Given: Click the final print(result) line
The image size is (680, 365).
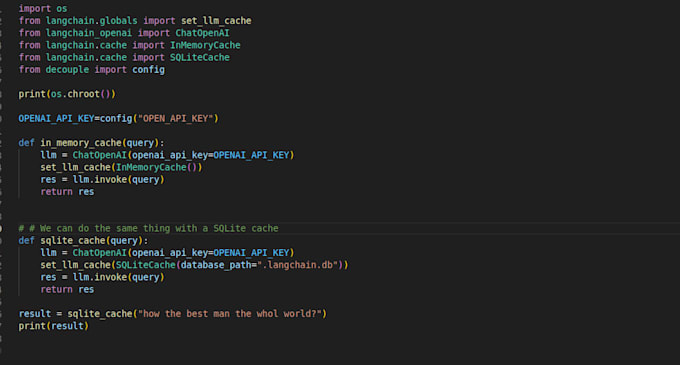Looking at the screenshot, I should point(53,326).
